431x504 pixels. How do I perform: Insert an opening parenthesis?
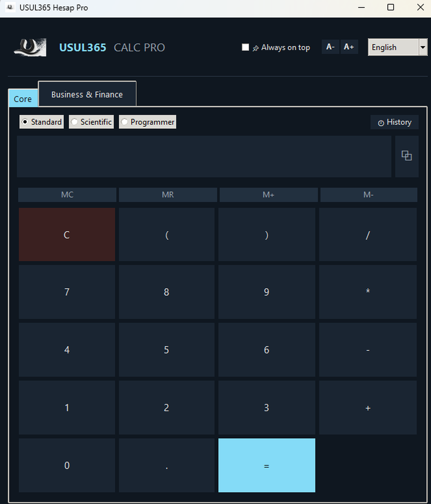click(x=167, y=234)
